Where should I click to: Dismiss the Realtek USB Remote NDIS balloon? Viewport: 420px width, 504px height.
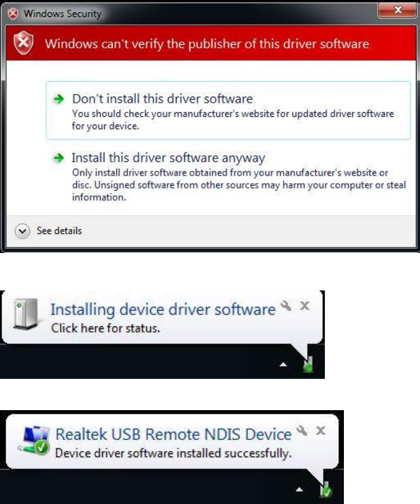321,431
